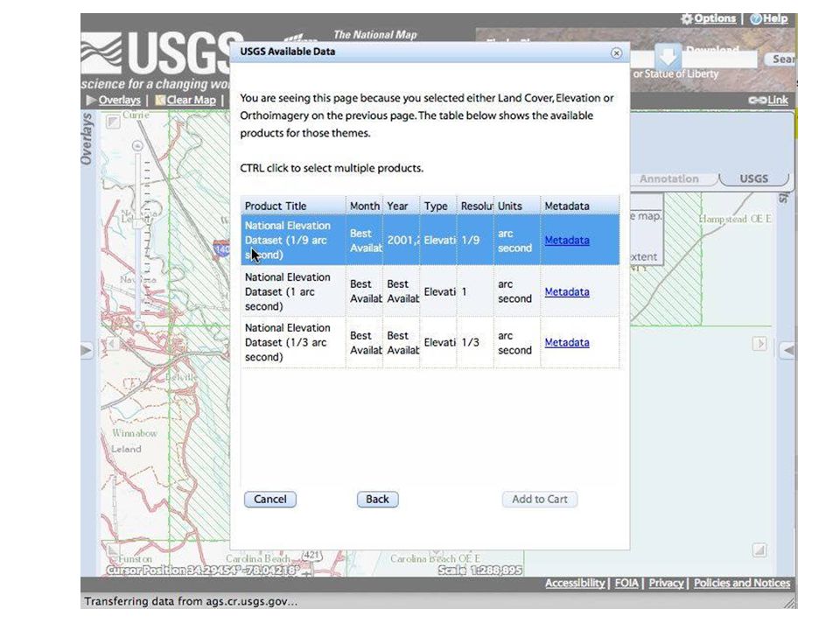Open the Accessibility footer link
The height and width of the screenshot is (630, 840).
575,584
